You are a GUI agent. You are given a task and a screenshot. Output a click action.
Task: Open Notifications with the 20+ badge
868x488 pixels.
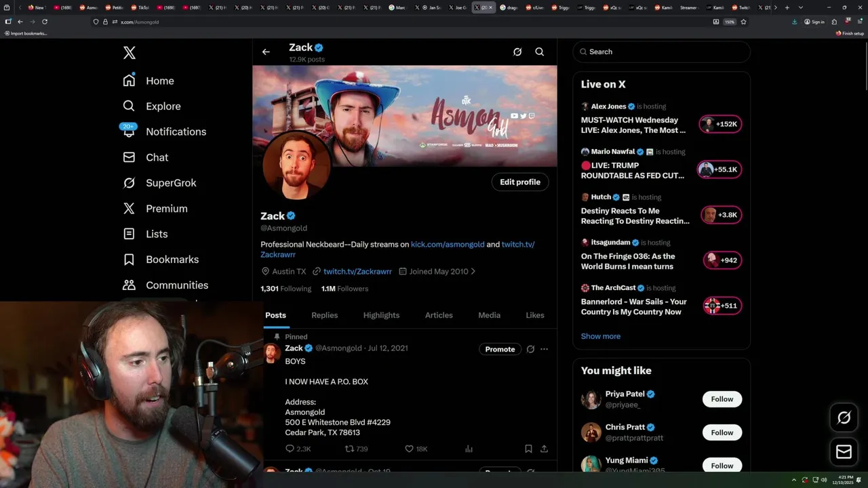coord(163,131)
